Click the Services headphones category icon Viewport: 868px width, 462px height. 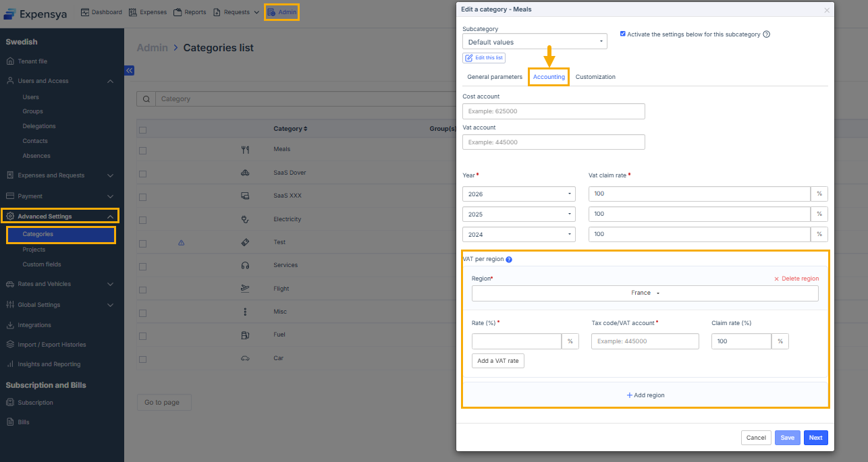point(244,266)
